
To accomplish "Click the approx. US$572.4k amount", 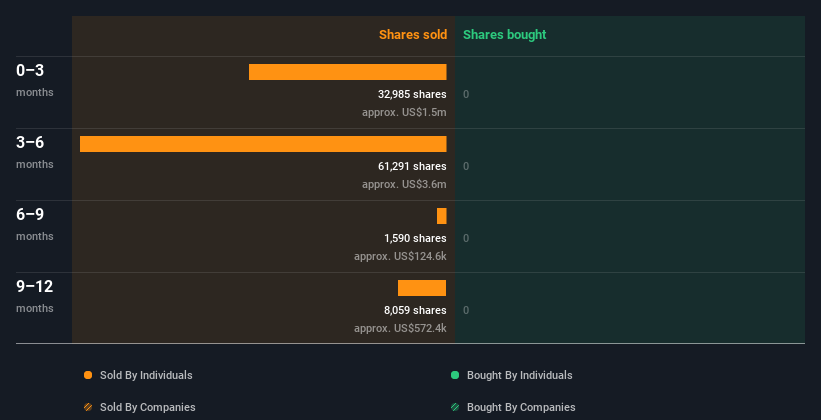I will 400,329.
